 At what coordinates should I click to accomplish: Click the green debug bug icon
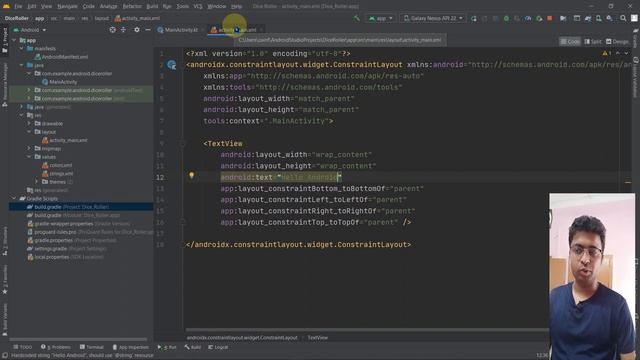506,18
